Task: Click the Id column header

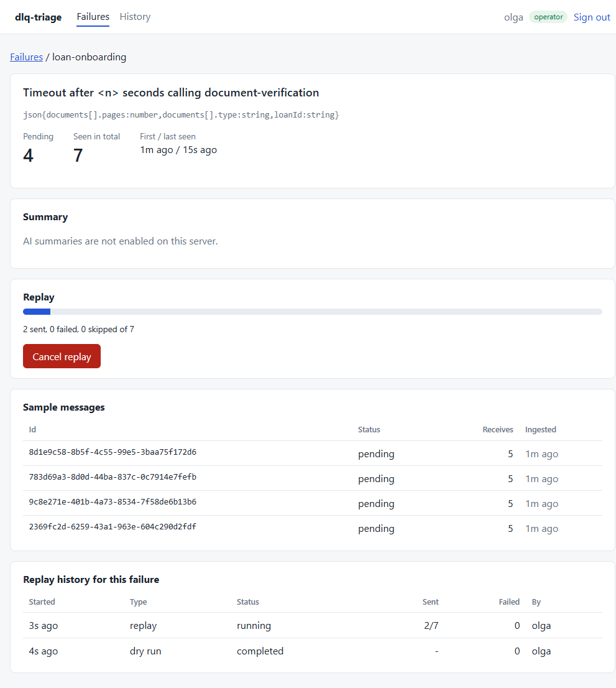Action: click(x=32, y=430)
